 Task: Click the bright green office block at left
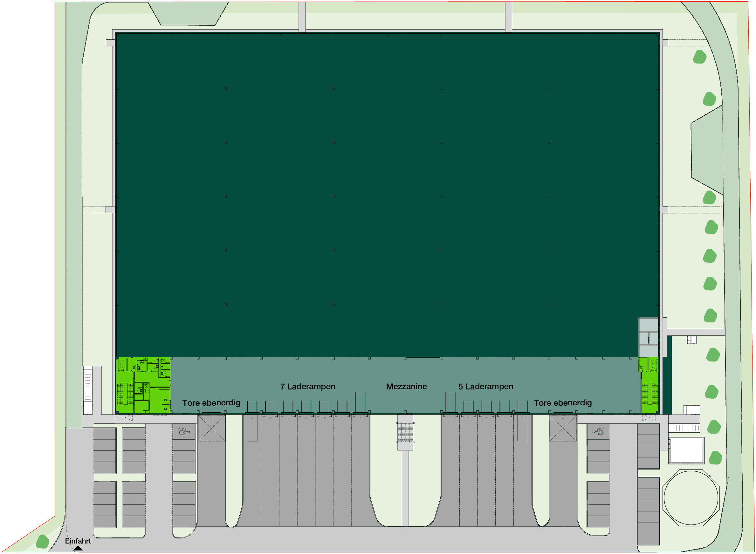143,385
